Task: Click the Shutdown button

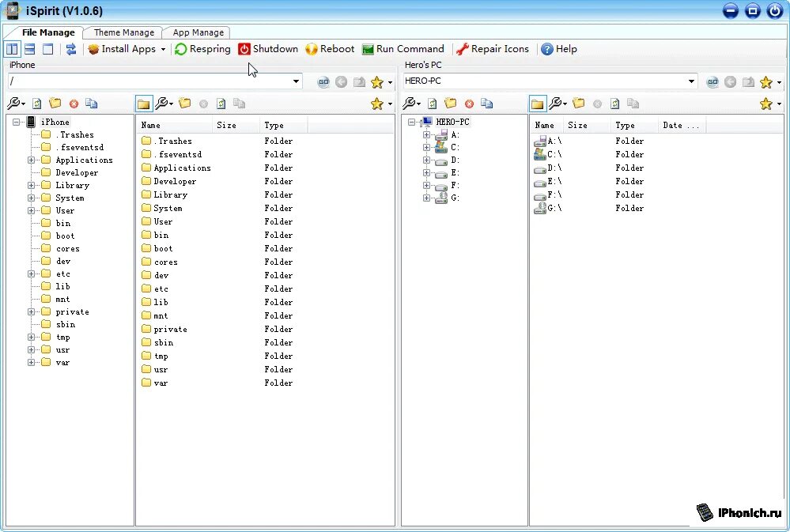Action: click(268, 49)
